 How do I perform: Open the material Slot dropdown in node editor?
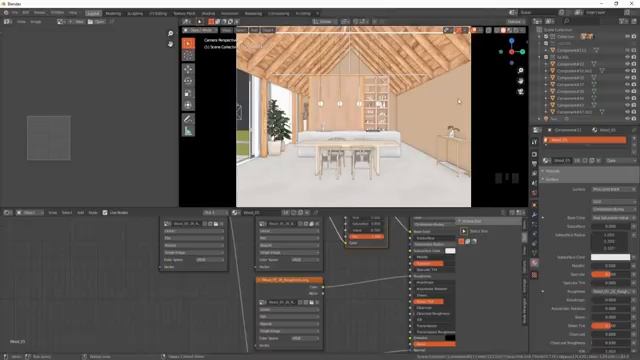216,213
